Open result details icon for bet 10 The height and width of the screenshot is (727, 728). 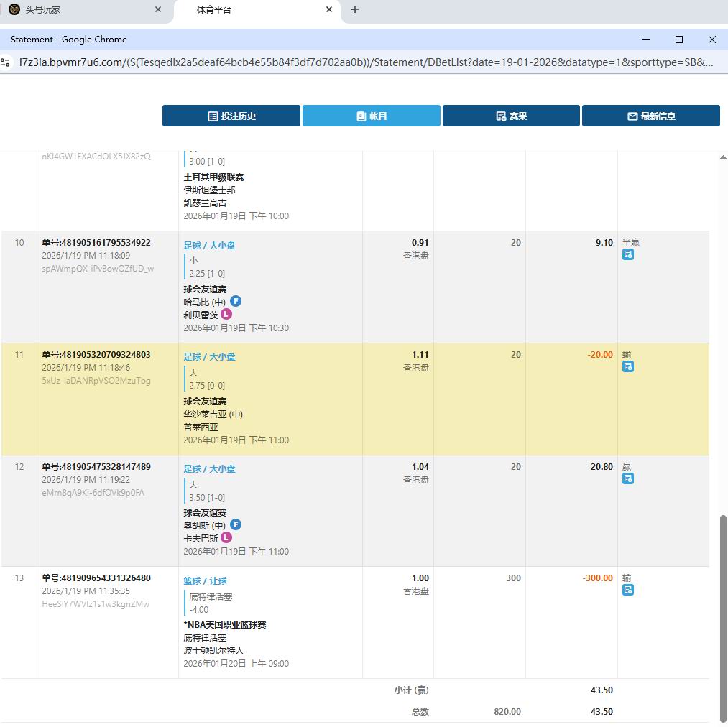627,254
